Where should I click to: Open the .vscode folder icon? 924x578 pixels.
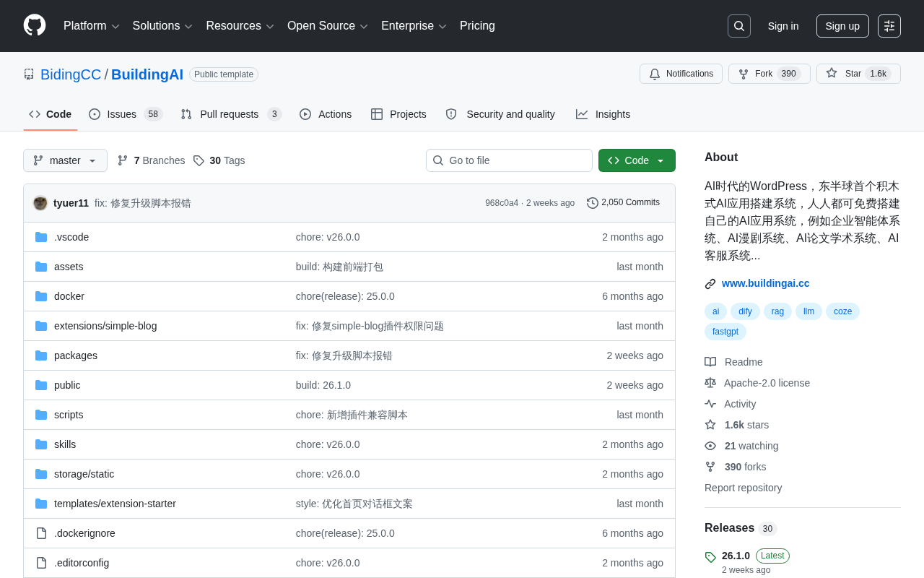click(x=41, y=237)
